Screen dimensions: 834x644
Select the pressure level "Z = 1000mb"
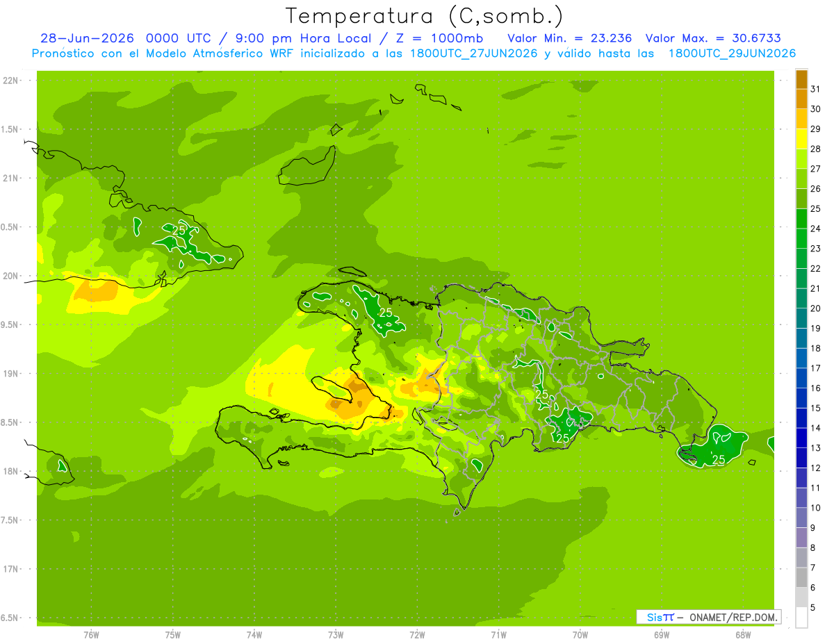coord(439,38)
